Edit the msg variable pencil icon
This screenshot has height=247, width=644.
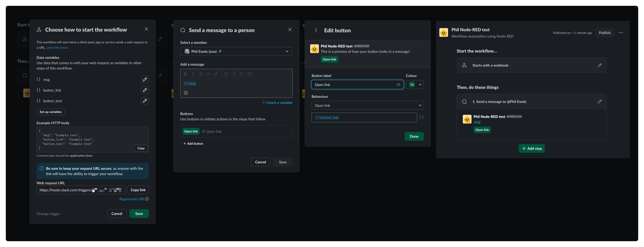145,80
